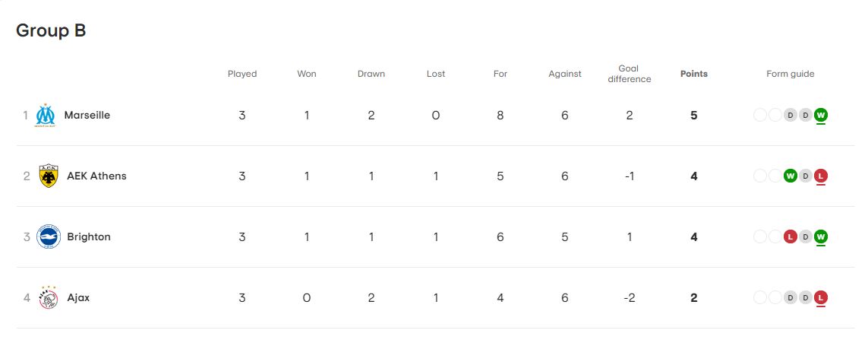Click the Ajax club crest icon
868x346 pixels.
tap(49, 298)
